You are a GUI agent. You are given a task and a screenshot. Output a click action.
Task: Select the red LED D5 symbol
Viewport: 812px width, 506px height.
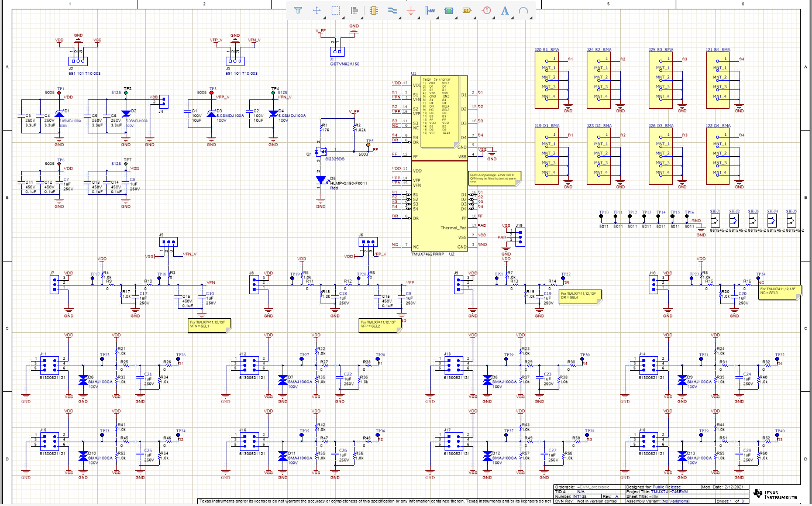(320, 180)
